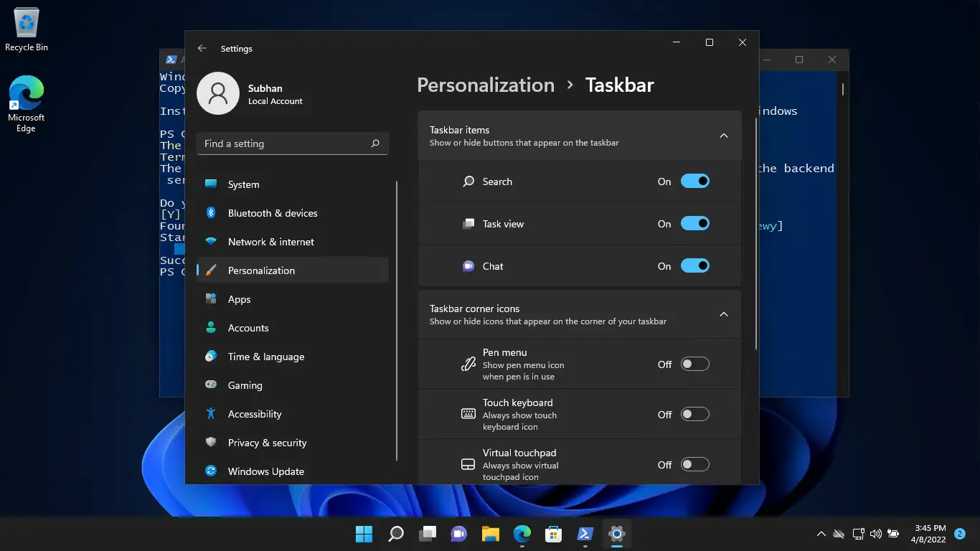The width and height of the screenshot is (980, 551).
Task: Click the user avatar picture
Action: (218, 93)
